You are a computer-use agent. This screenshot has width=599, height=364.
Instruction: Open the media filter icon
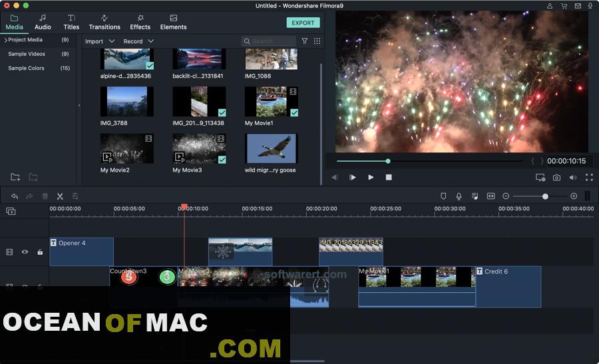tap(304, 41)
